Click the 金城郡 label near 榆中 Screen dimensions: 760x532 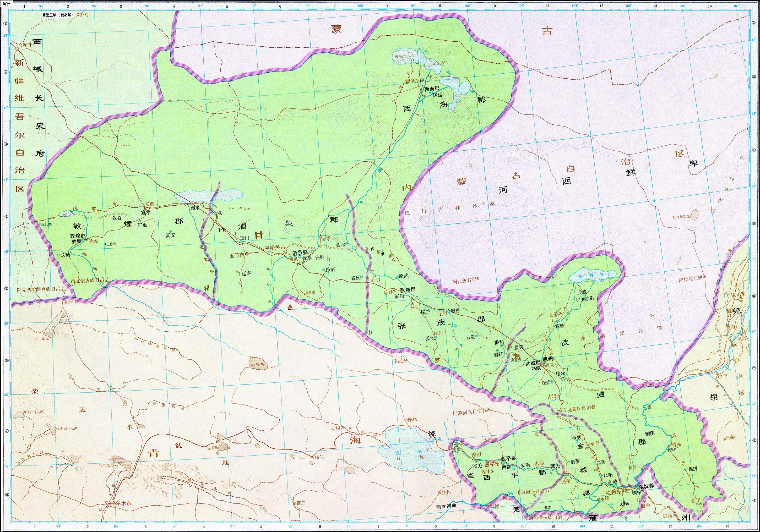(x=646, y=486)
